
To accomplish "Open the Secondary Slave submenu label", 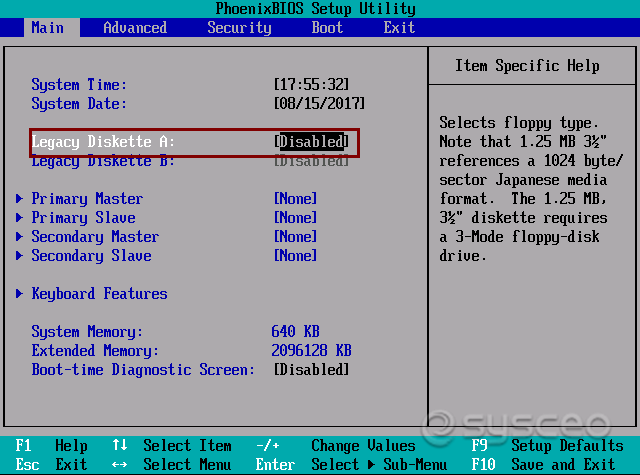I will pyautogui.click(x=91, y=256).
